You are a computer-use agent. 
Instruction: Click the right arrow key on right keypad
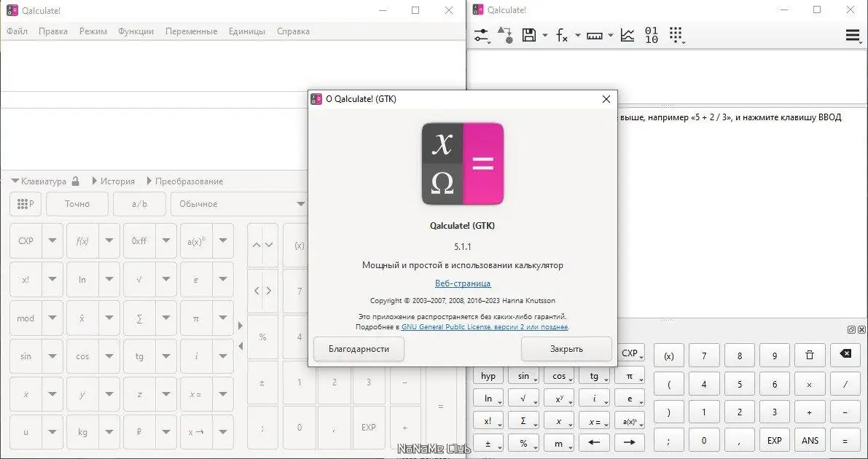click(630, 443)
